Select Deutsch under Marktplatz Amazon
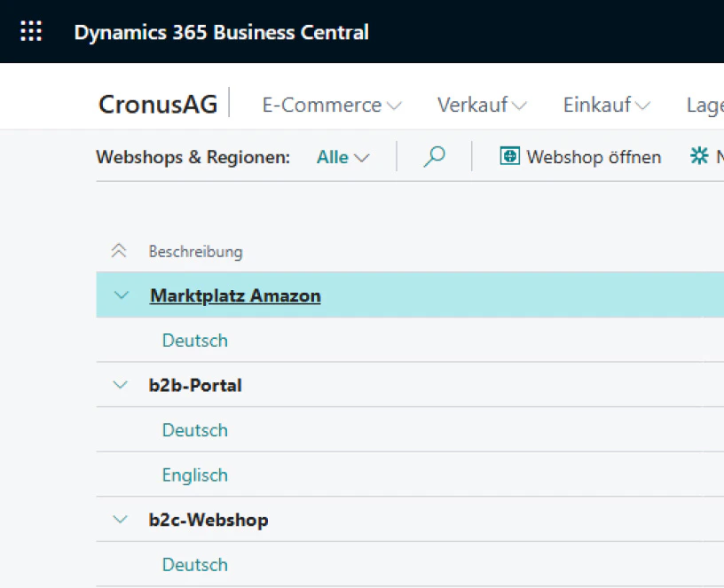Image resolution: width=724 pixels, height=588 pixels. pos(195,341)
